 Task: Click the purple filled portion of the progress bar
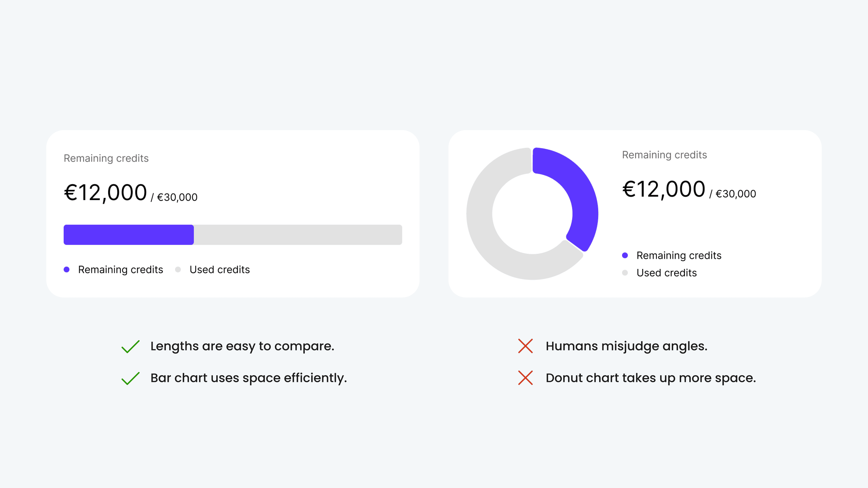point(129,235)
